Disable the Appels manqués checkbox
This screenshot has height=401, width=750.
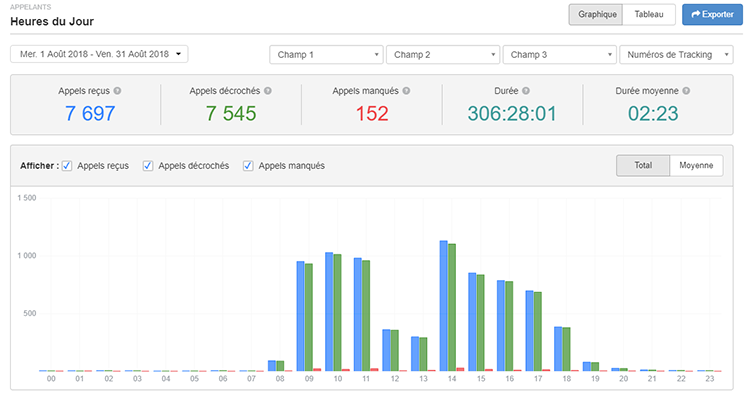point(248,165)
